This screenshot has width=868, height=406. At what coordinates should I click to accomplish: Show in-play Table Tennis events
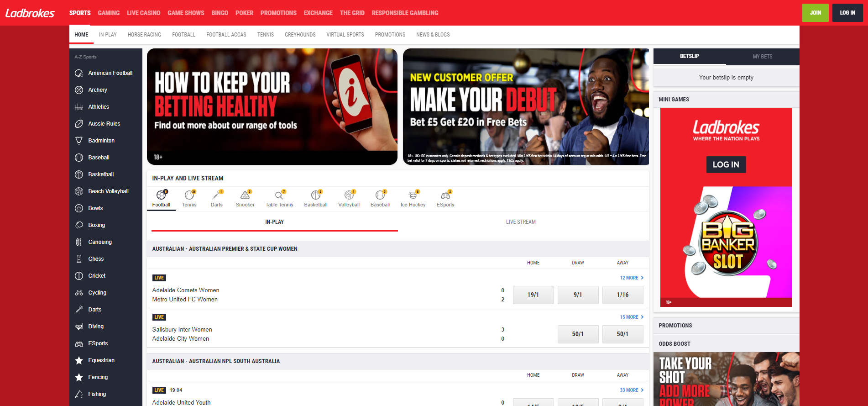point(279,199)
